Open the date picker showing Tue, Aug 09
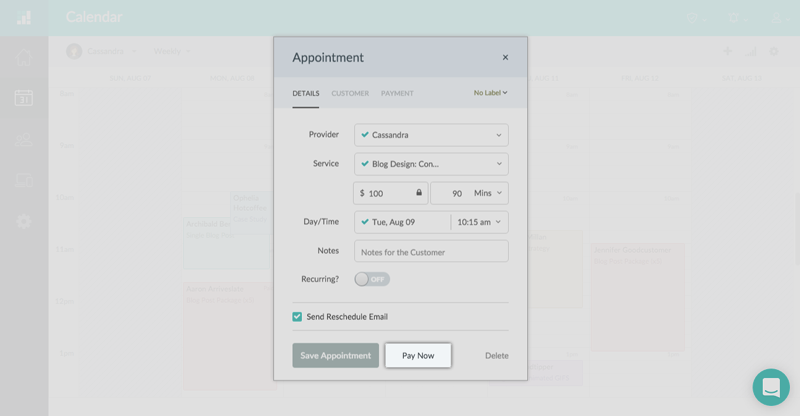800x416 pixels. pyautogui.click(x=403, y=222)
